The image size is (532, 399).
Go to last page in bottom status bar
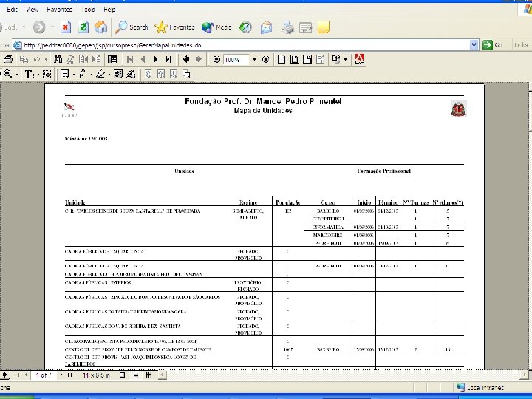pos(70,375)
